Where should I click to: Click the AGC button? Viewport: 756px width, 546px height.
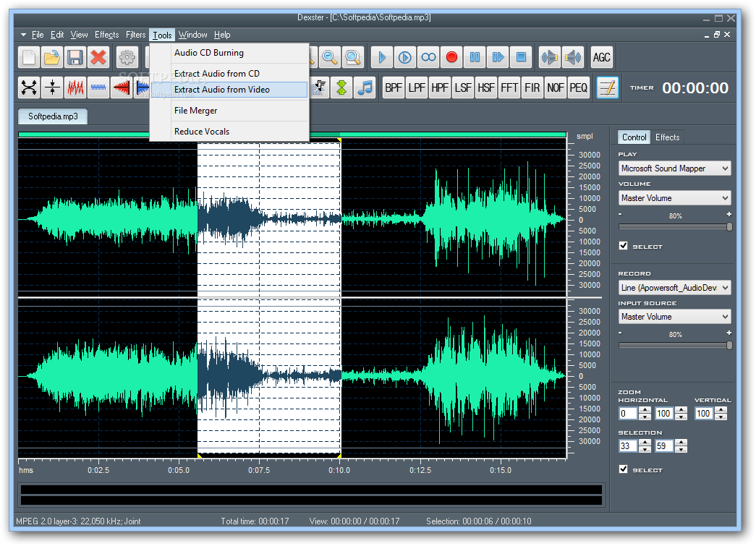[601, 57]
